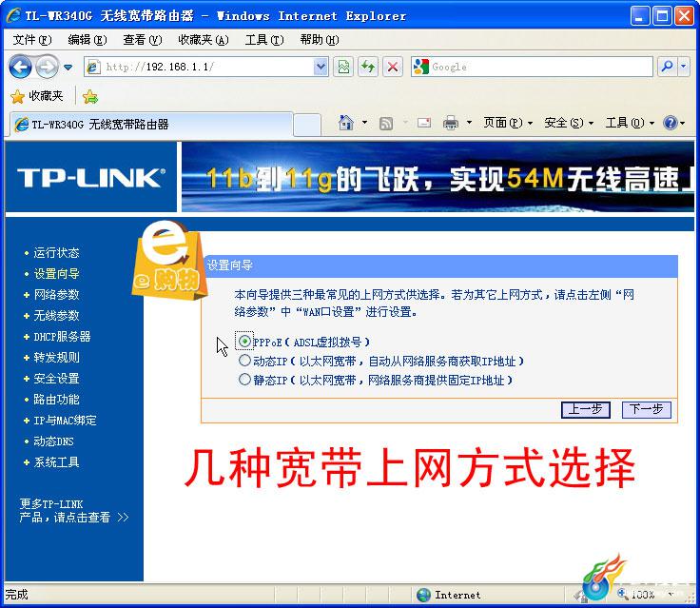The image size is (700, 608).
Task: Expand 网络参数 in the sidebar
Action: 56,295
